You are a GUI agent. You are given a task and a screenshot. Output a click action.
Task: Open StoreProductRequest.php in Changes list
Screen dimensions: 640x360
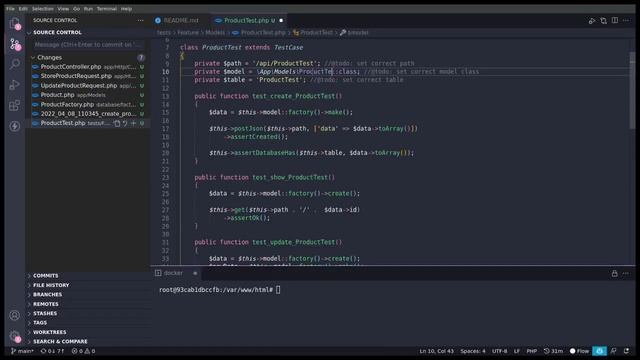click(x=88, y=76)
